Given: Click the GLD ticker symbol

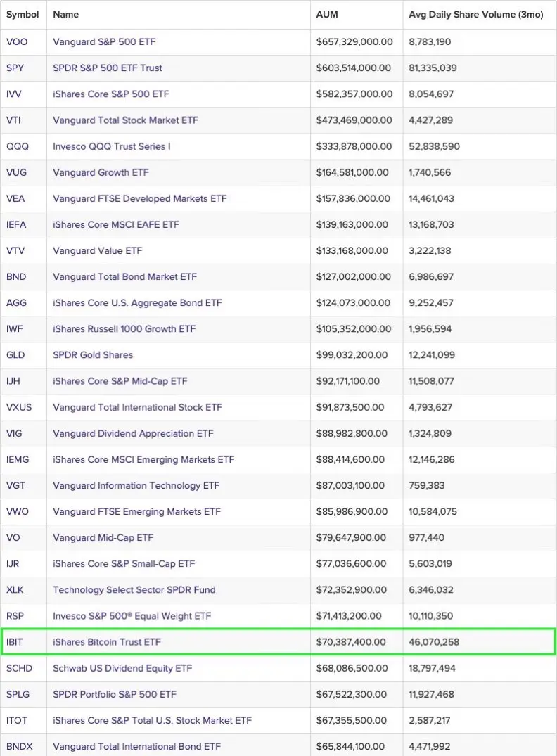Looking at the screenshot, I should pos(15,354).
